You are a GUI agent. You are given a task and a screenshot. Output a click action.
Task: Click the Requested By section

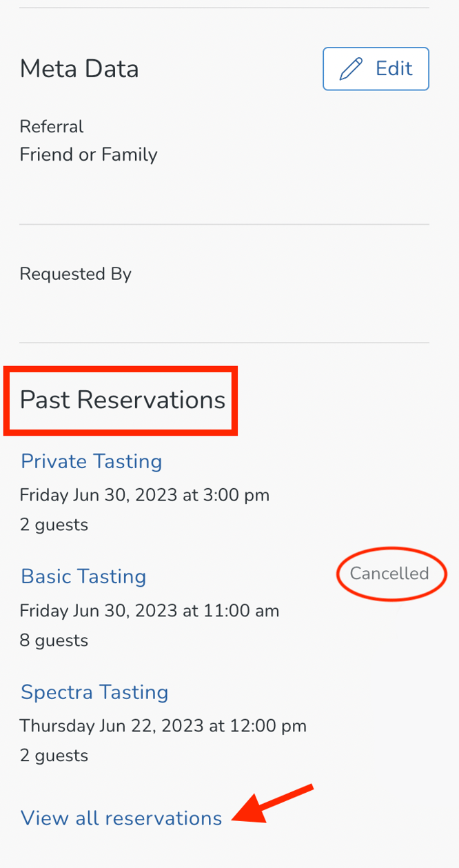pyautogui.click(x=75, y=274)
